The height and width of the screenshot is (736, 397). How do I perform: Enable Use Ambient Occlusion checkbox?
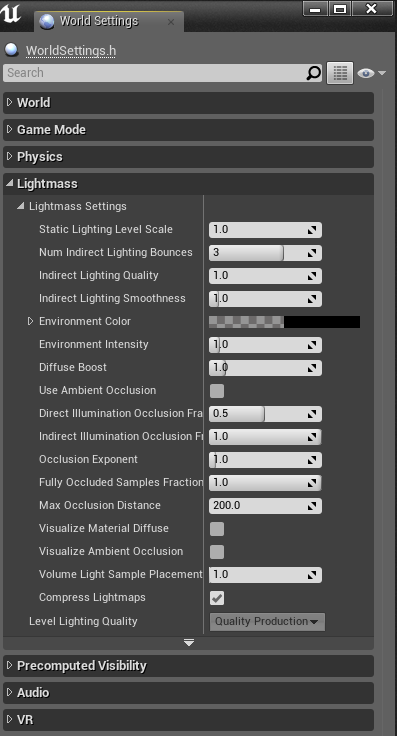tap(217, 391)
